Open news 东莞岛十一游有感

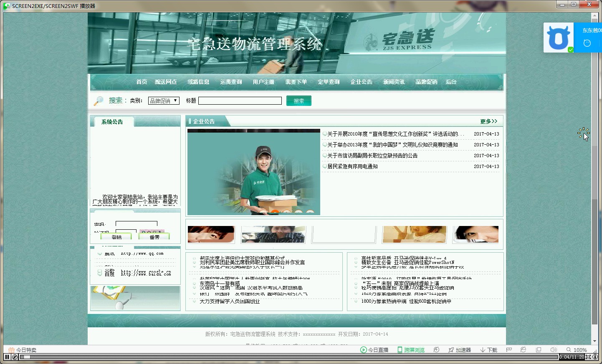(x=220, y=284)
